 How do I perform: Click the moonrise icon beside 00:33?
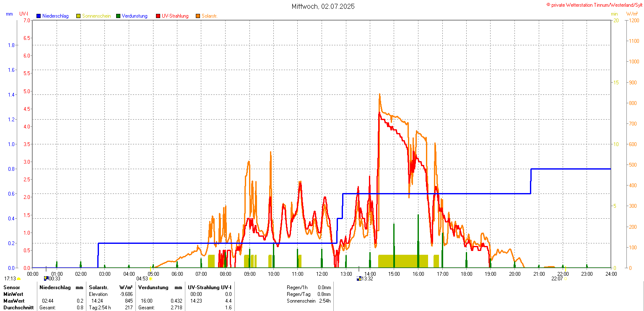(x=46, y=278)
